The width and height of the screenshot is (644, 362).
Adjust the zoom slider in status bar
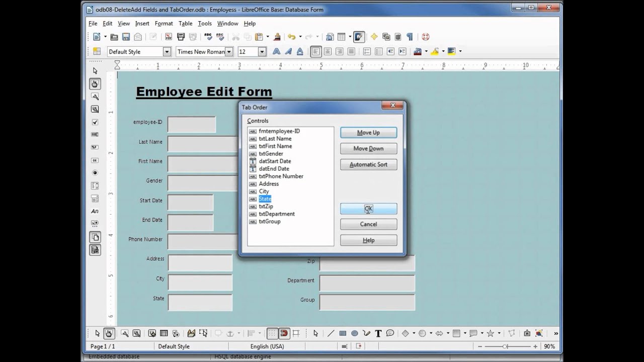click(x=505, y=346)
